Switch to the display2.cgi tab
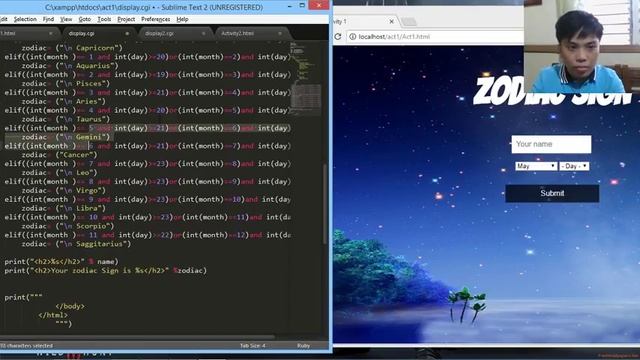 tap(159, 33)
